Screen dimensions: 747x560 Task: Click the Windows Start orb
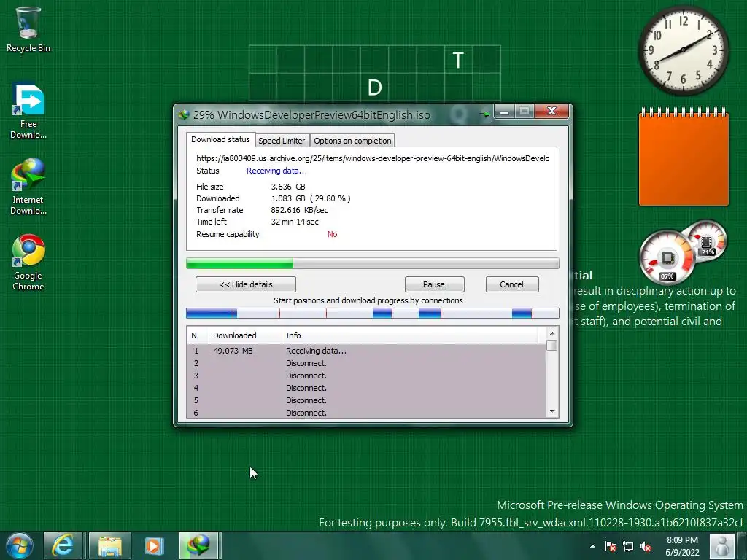(20, 545)
